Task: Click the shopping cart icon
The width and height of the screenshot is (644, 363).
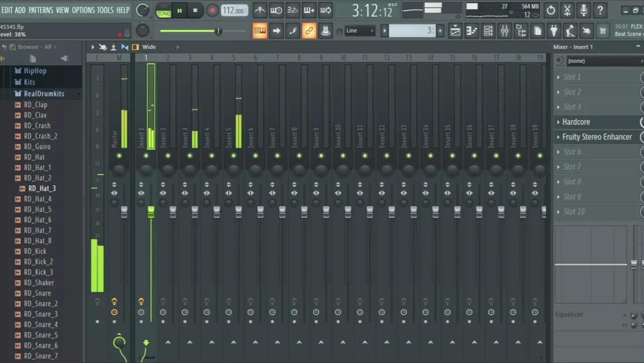Action: point(603,31)
